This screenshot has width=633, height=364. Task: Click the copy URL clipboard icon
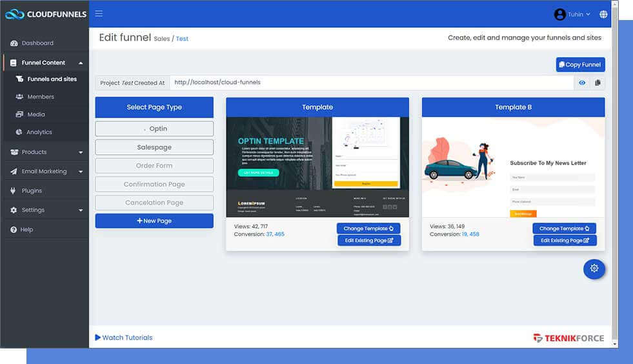(598, 83)
